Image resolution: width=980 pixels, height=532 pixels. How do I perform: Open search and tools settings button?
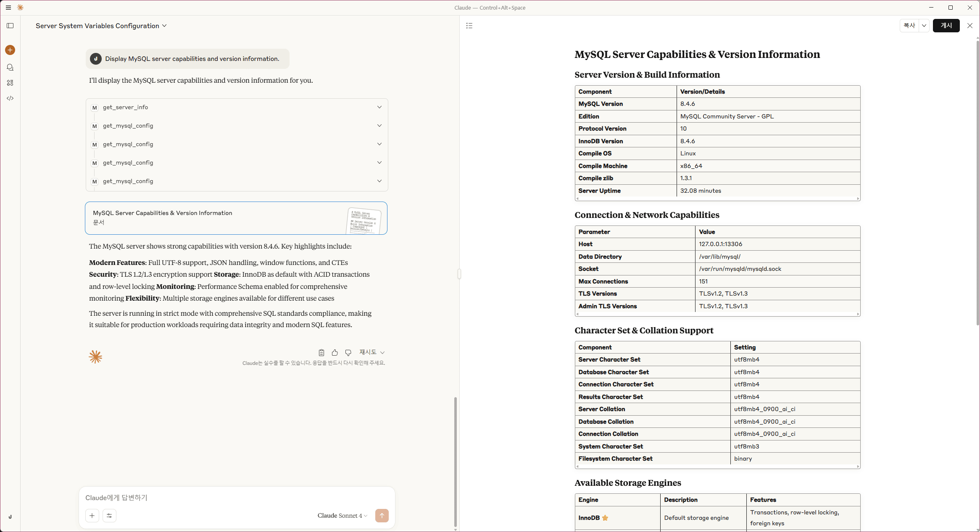[x=109, y=516]
